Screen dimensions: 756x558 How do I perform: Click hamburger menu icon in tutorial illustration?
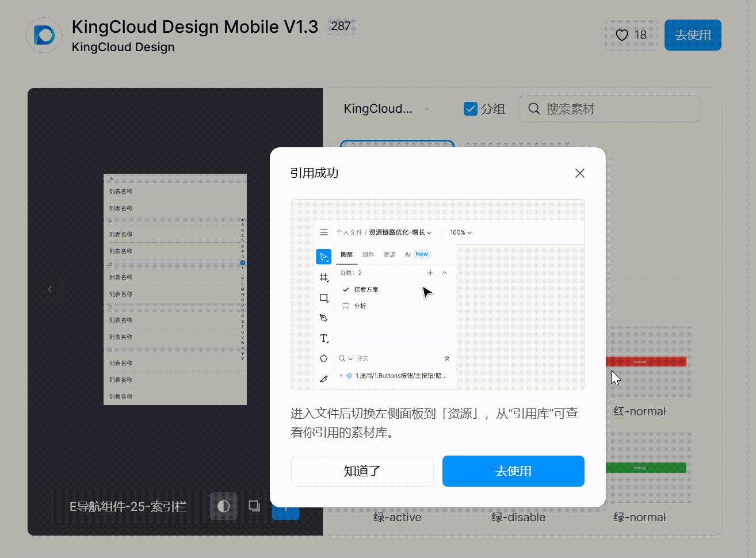[324, 232]
